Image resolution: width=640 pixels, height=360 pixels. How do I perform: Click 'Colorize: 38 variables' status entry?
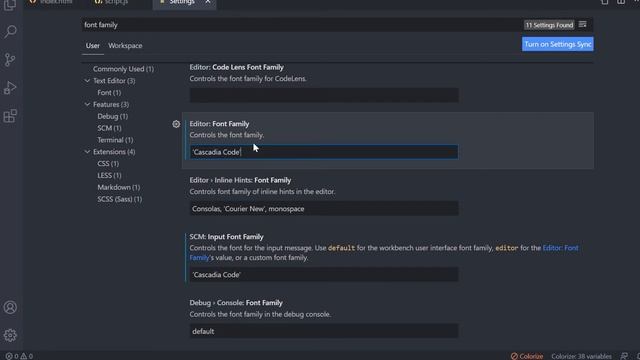coord(581,356)
